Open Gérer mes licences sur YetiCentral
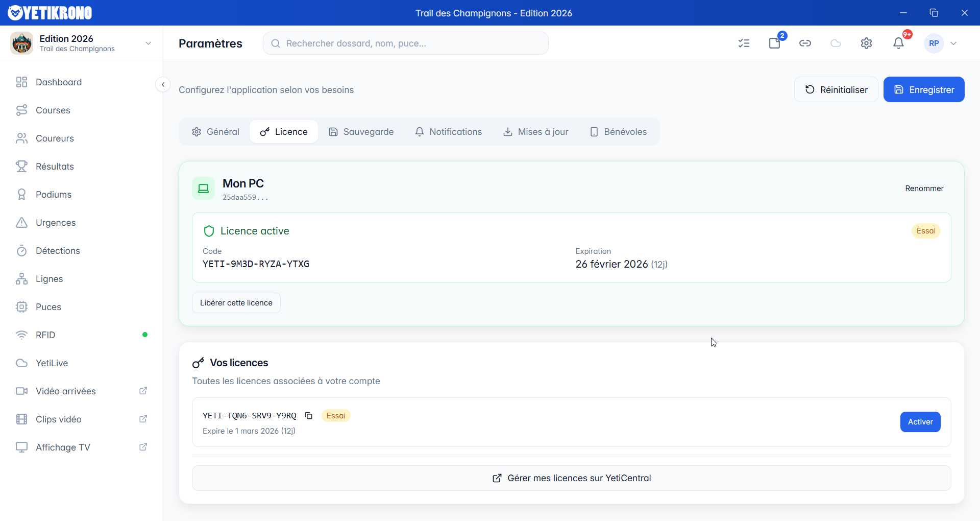980x521 pixels. point(571,478)
